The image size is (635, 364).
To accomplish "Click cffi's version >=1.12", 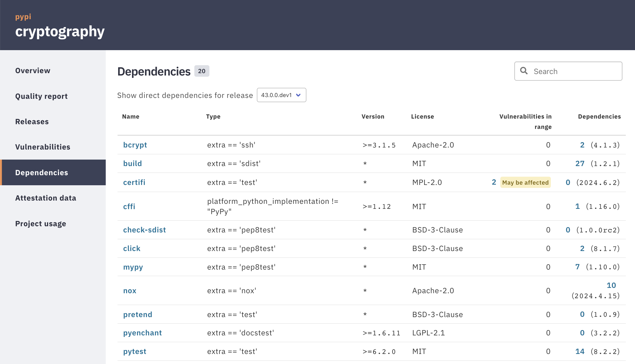I will point(377,207).
